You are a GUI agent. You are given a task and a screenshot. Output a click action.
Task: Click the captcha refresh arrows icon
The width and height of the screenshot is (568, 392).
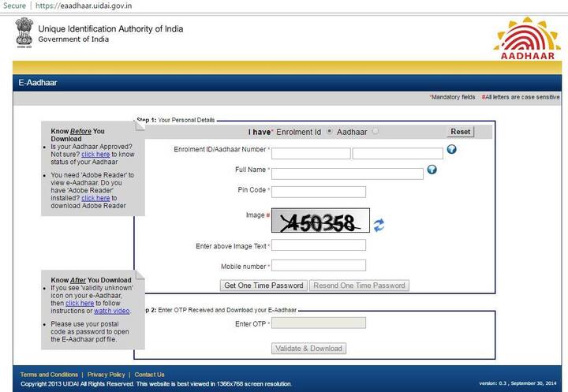tap(379, 226)
